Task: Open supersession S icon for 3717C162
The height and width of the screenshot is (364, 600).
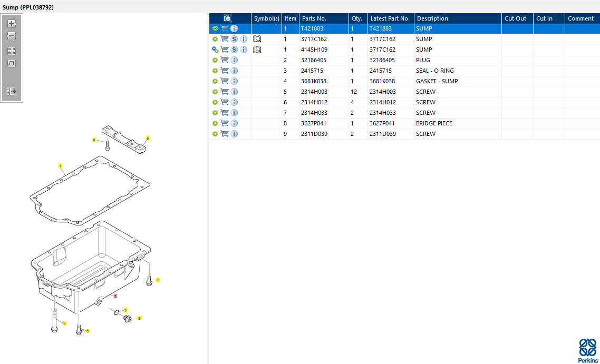Action: click(234, 39)
